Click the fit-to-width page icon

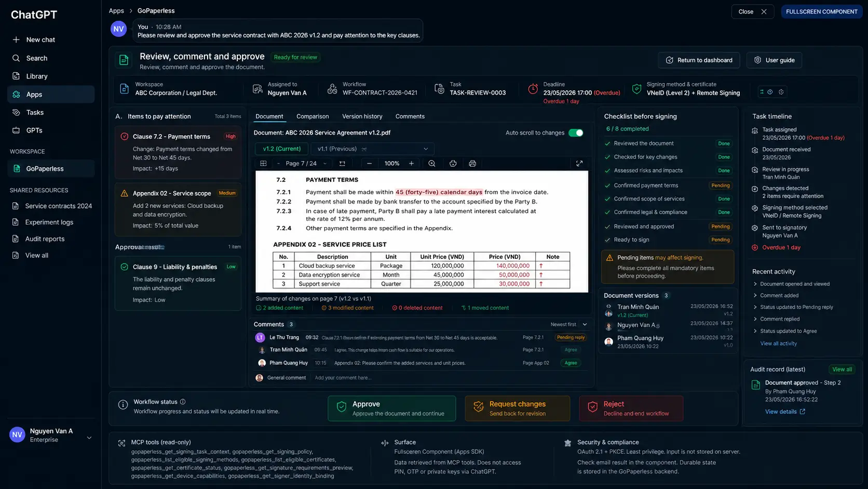point(342,164)
